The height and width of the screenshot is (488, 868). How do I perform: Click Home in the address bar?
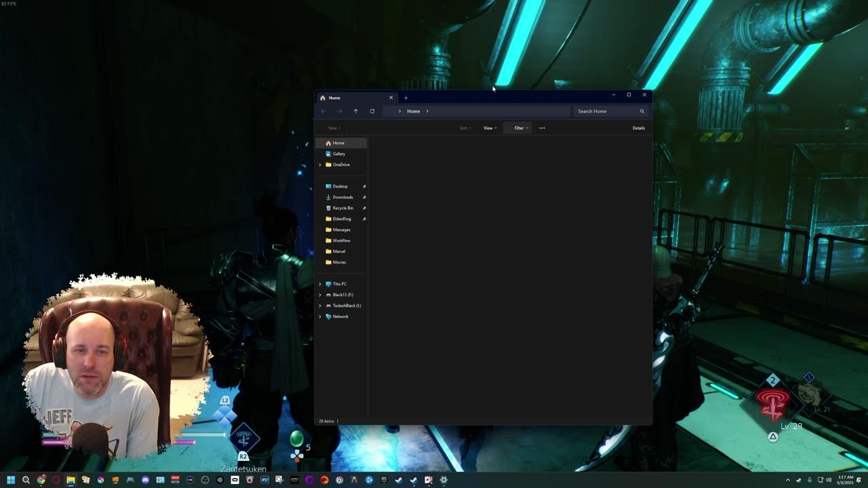[414, 111]
